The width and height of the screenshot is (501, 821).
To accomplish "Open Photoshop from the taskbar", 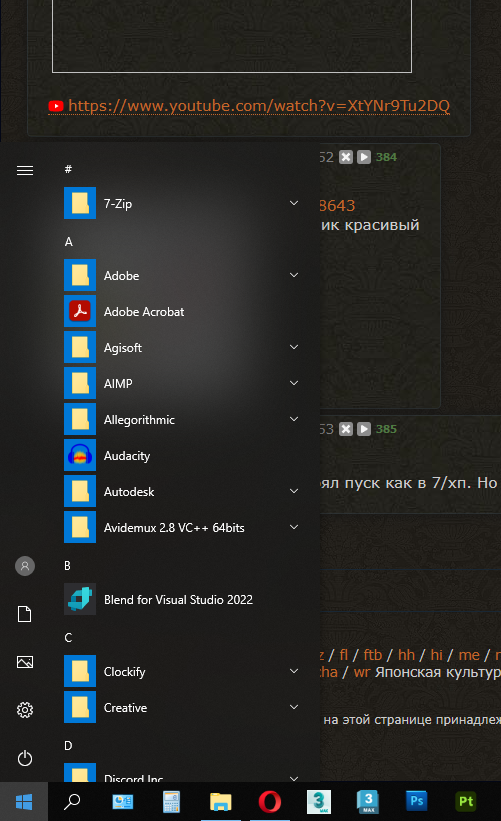I will (417, 801).
